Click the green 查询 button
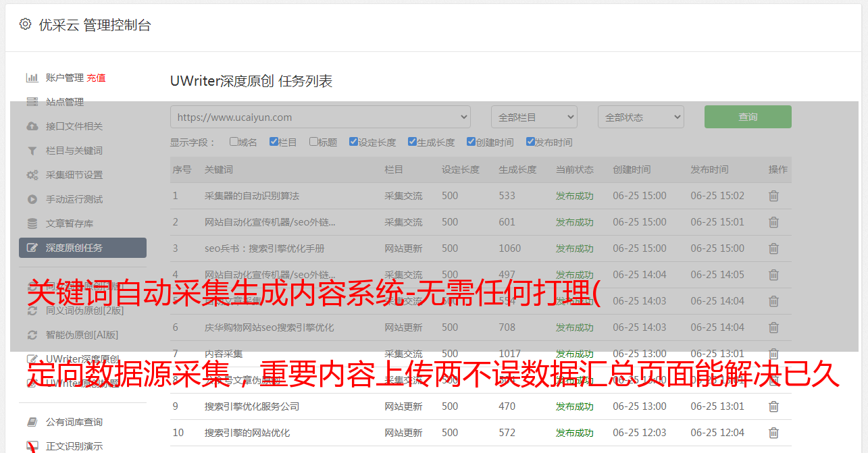 click(x=747, y=117)
